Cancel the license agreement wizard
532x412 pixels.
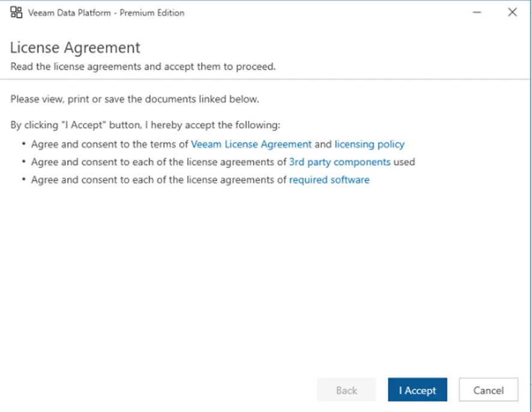pyautogui.click(x=488, y=390)
